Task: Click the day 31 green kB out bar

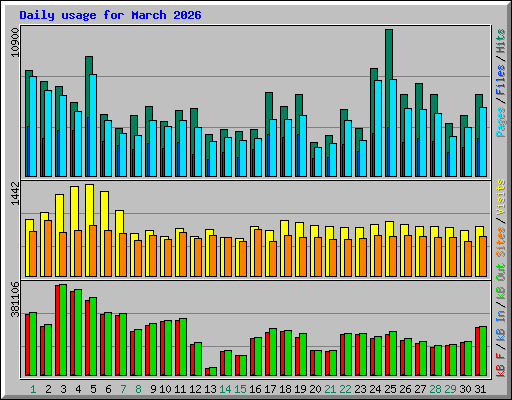Action: point(483,351)
